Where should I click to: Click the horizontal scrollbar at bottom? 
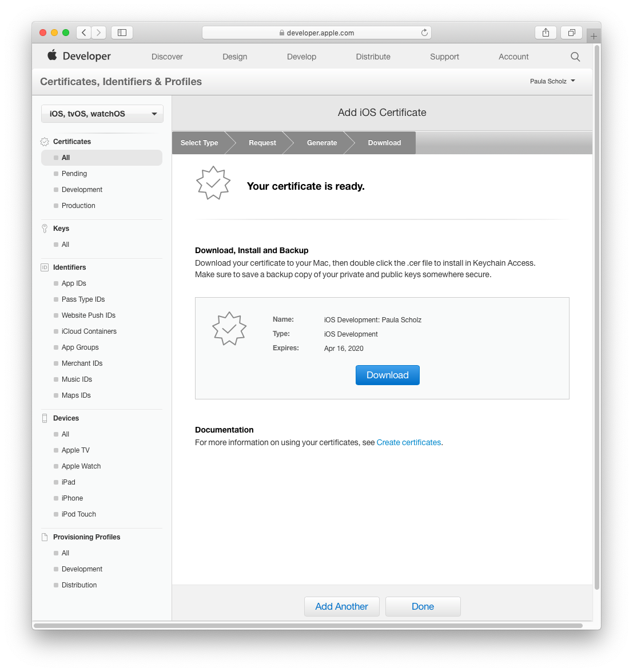308,626
